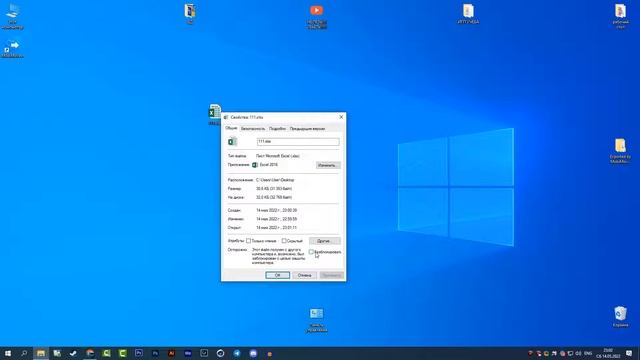
Task: Confirm properties dialog with OK
Action: tap(278, 275)
